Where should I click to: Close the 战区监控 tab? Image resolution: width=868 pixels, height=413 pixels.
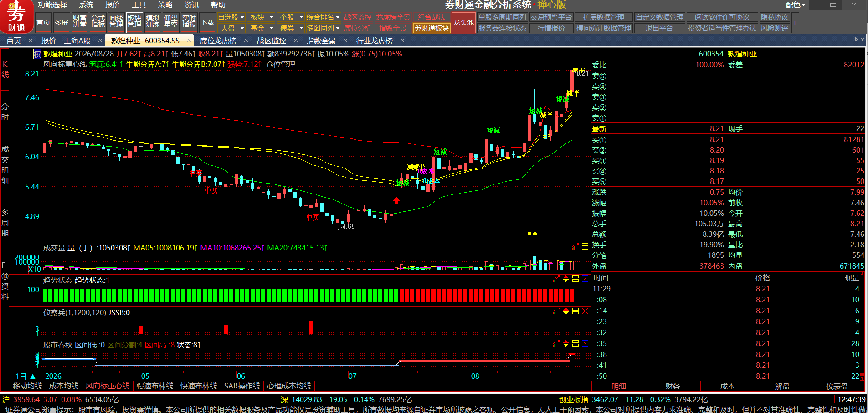[296, 41]
